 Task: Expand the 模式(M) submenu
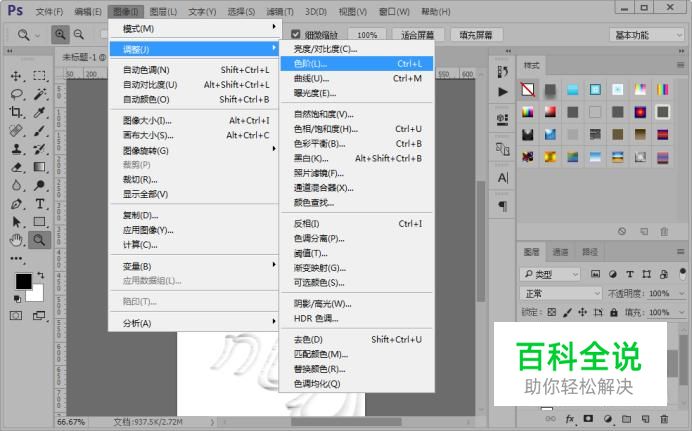pyautogui.click(x=194, y=29)
